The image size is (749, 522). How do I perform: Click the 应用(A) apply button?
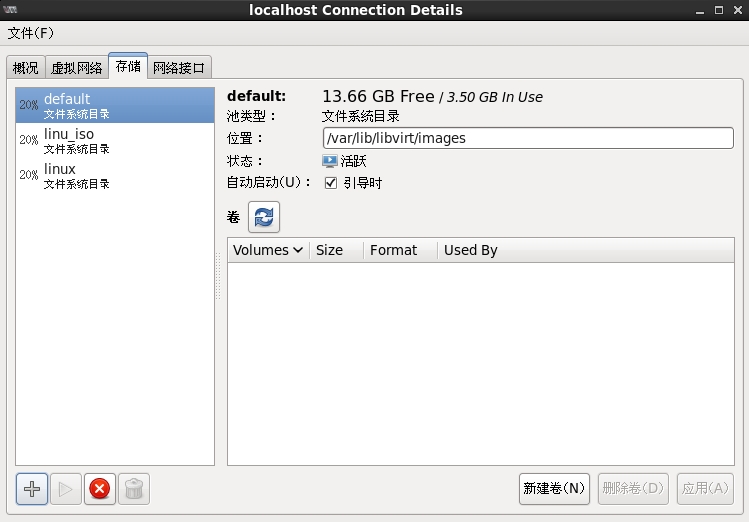[705, 488]
